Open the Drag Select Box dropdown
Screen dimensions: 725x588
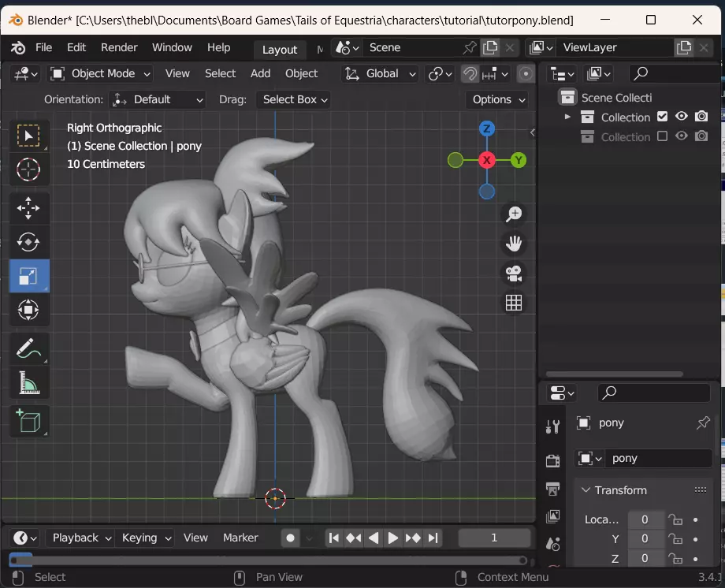(295, 99)
